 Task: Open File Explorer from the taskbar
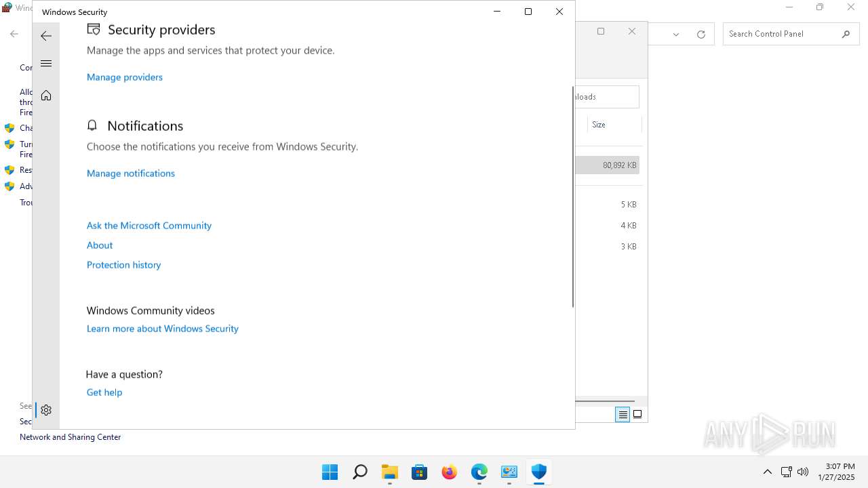coord(390,472)
